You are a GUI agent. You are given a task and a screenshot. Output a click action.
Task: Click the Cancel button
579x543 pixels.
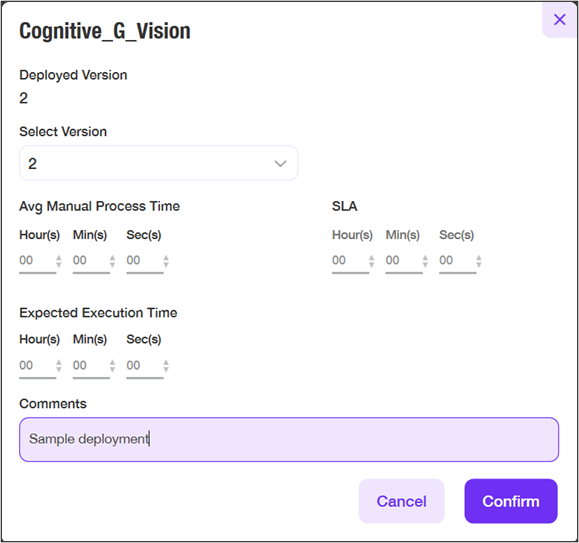[x=401, y=501]
